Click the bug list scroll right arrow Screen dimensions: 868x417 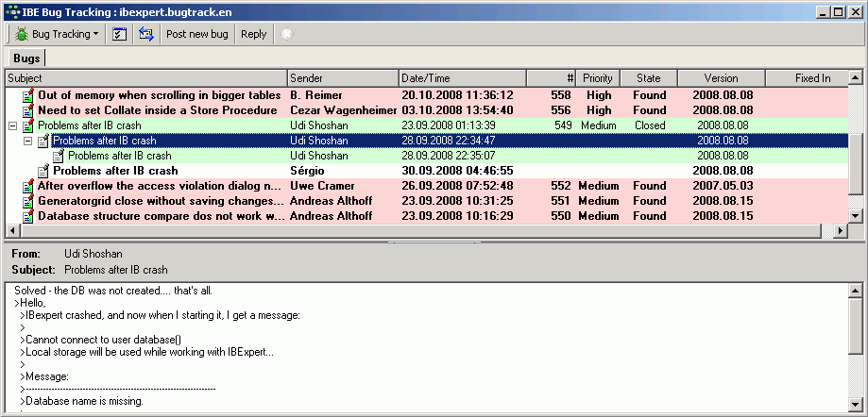point(841,230)
